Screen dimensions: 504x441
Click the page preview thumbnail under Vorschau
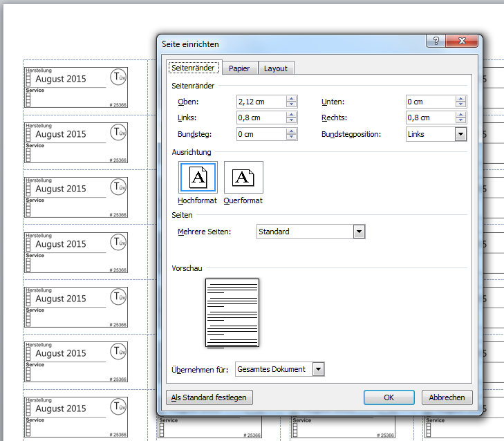click(232, 313)
